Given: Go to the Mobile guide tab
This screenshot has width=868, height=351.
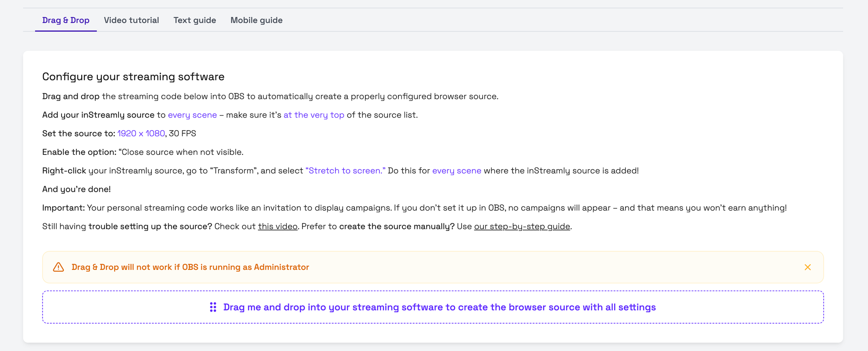Looking at the screenshot, I should tap(256, 20).
